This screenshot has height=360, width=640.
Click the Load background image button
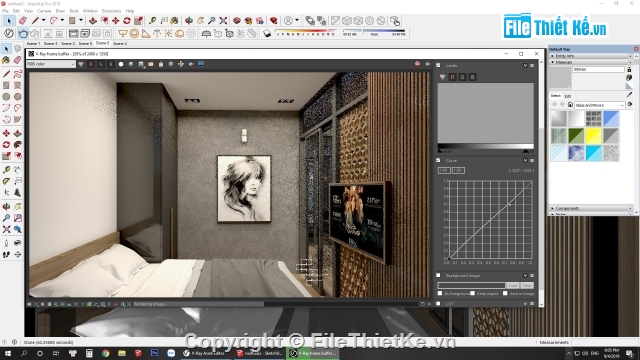coord(513,285)
